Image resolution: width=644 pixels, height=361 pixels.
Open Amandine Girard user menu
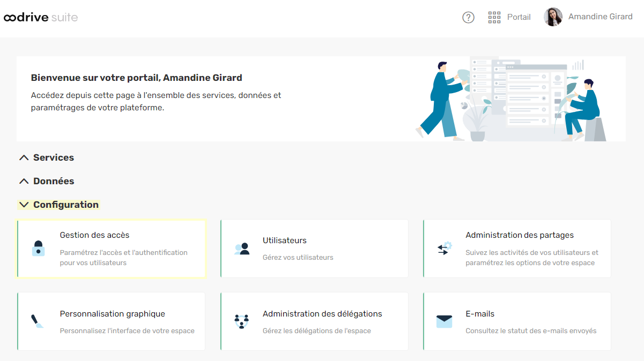(600, 17)
